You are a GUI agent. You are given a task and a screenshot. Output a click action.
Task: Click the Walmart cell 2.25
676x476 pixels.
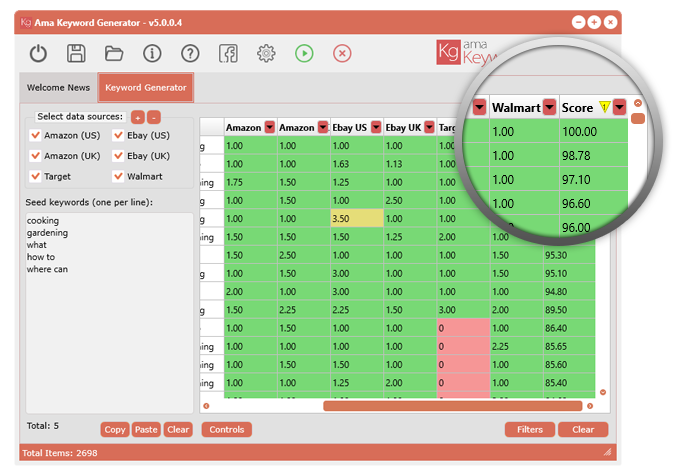tap(516, 346)
